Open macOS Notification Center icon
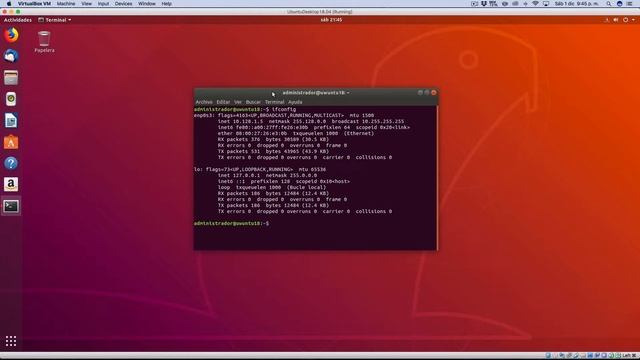 tap(629, 4)
